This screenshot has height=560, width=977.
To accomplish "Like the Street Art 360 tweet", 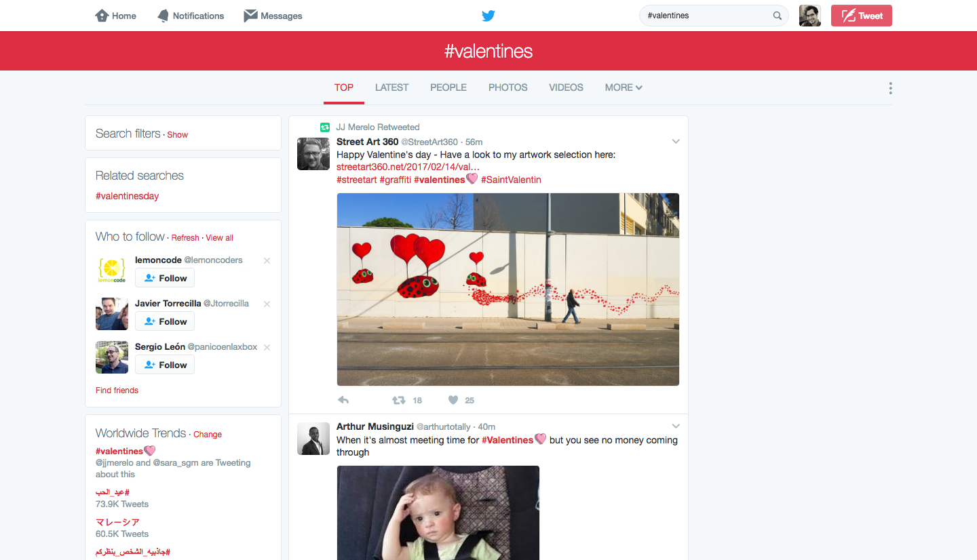I will (x=453, y=400).
